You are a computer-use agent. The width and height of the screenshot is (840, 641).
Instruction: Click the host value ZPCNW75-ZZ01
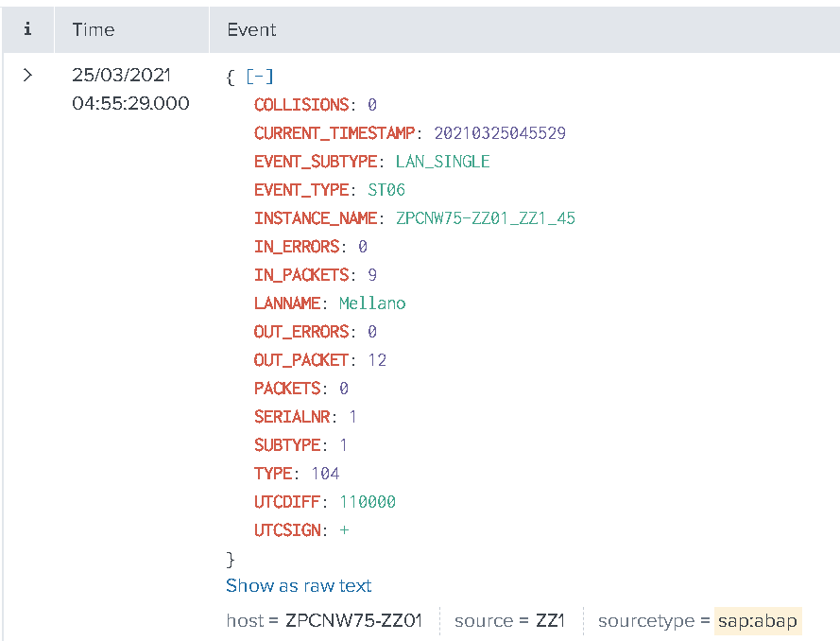353,621
